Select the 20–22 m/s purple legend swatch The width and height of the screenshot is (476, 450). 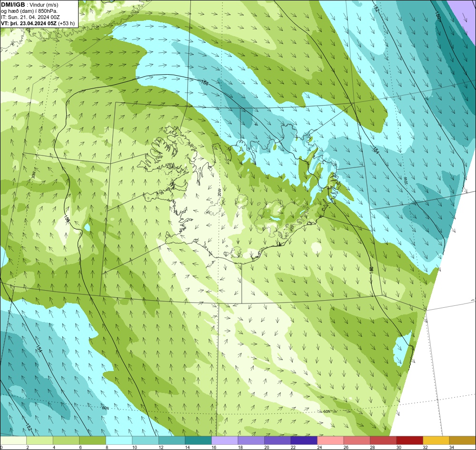(x=278, y=440)
